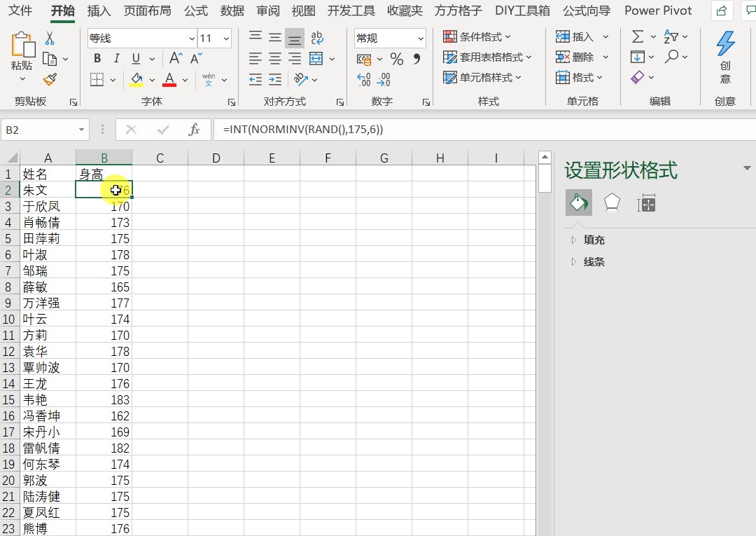
Task: Toggle bottom vertical alignment button
Action: pos(295,39)
